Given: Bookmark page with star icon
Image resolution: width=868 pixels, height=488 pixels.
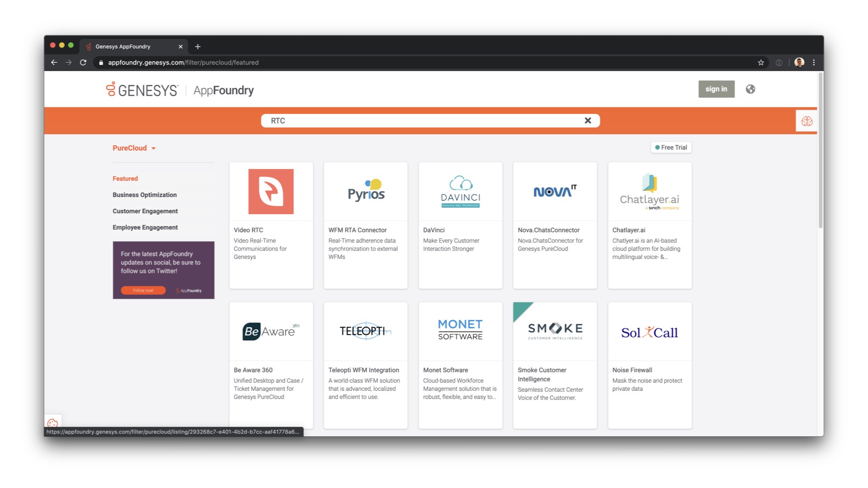Looking at the screenshot, I should click(761, 63).
